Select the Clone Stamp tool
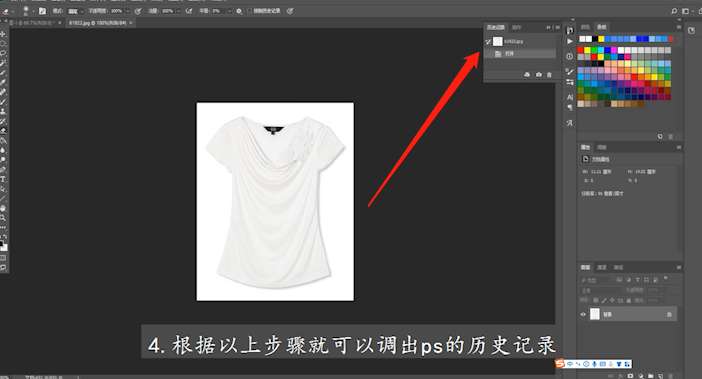Image resolution: width=702 pixels, height=379 pixels. [x=3, y=111]
